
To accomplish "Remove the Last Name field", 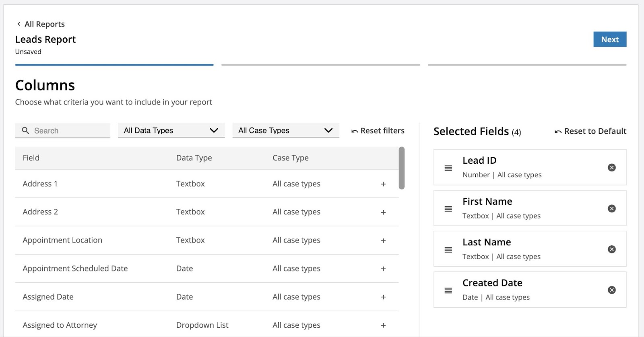I will pyautogui.click(x=611, y=249).
